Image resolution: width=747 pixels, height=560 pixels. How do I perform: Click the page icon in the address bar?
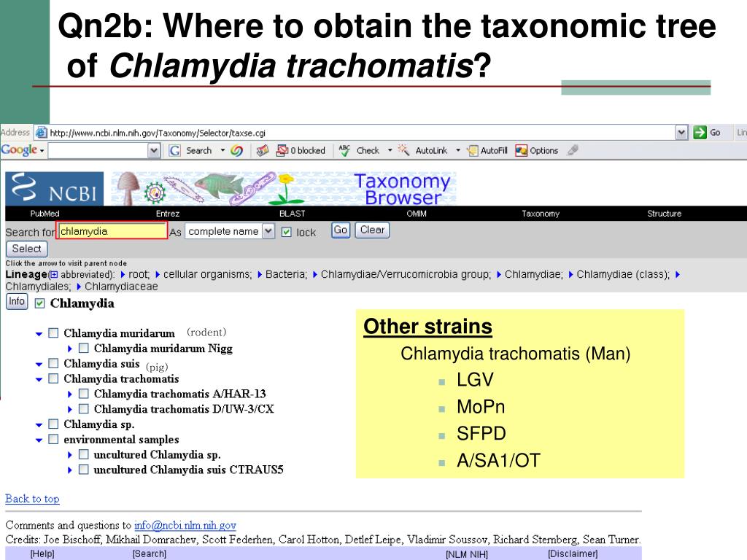pos(42,133)
